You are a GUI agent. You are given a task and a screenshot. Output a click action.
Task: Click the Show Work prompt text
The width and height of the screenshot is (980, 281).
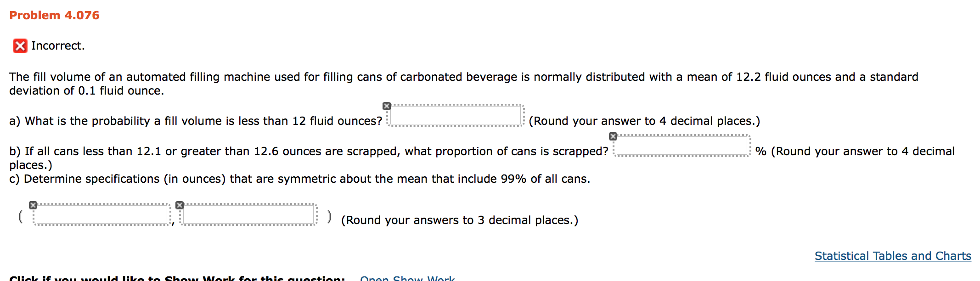click(179, 279)
